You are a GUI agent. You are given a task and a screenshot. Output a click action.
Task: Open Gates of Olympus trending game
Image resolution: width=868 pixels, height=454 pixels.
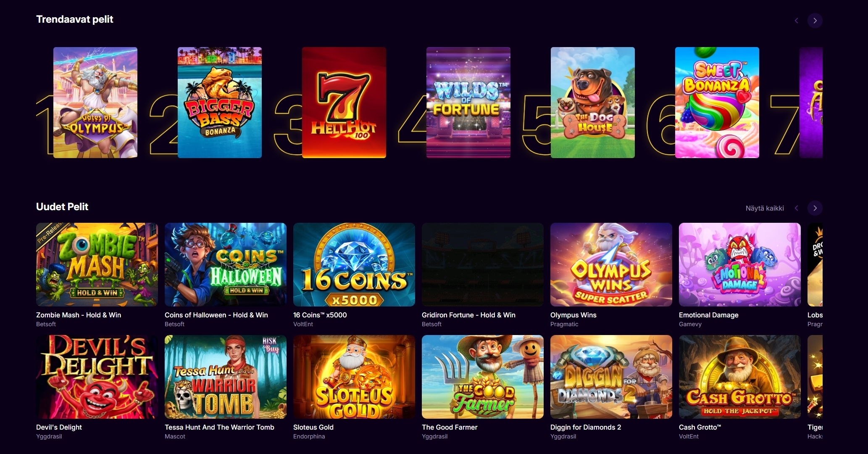[95, 103]
